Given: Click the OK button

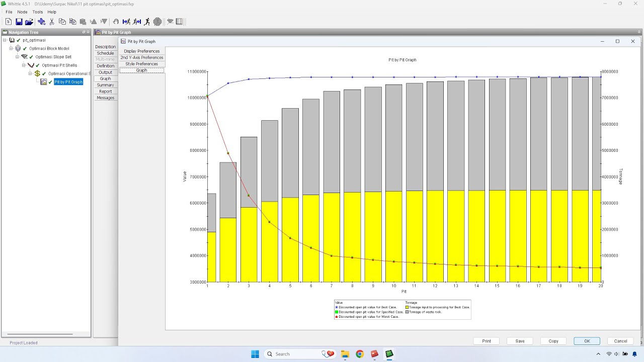Looking at the screenshot, I should click(587, 341).
